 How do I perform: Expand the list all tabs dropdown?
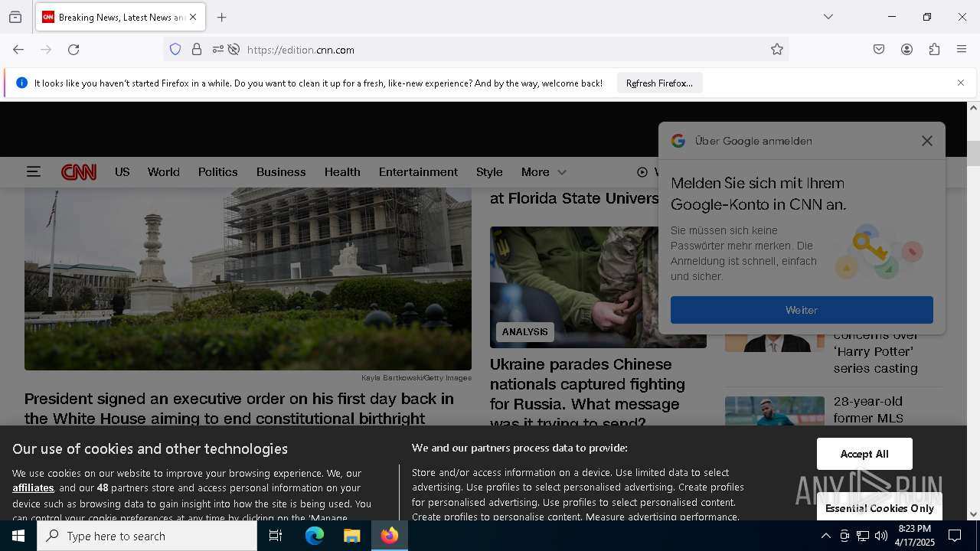click(828, 17)
